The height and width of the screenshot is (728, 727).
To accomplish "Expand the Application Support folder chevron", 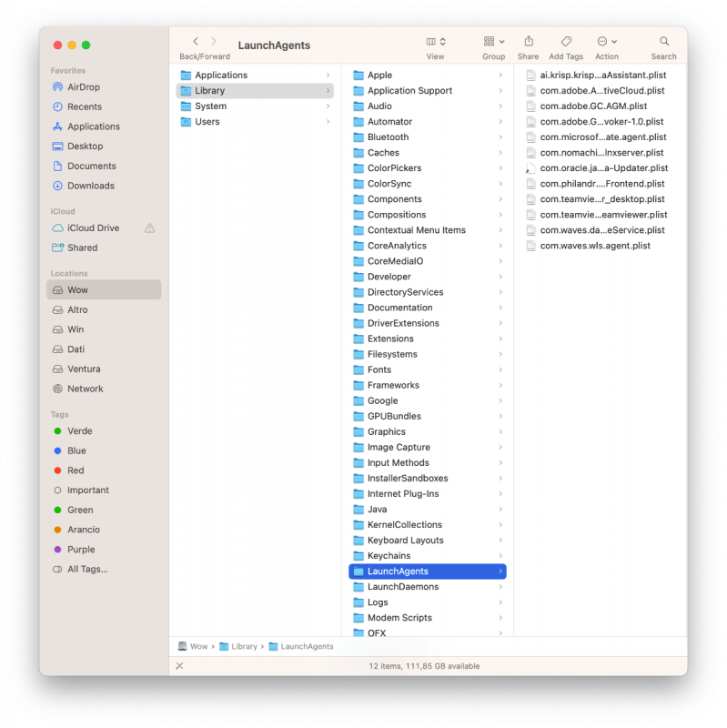I will point(500,90).
